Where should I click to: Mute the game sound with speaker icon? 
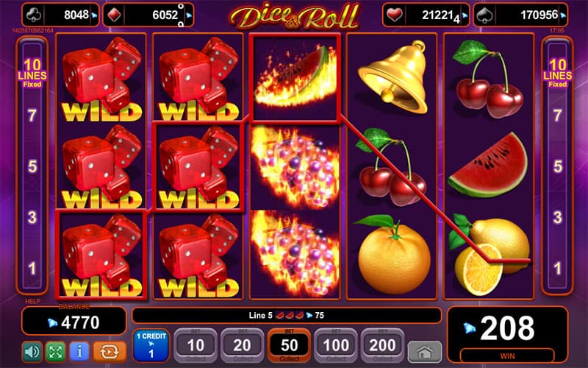32,352
